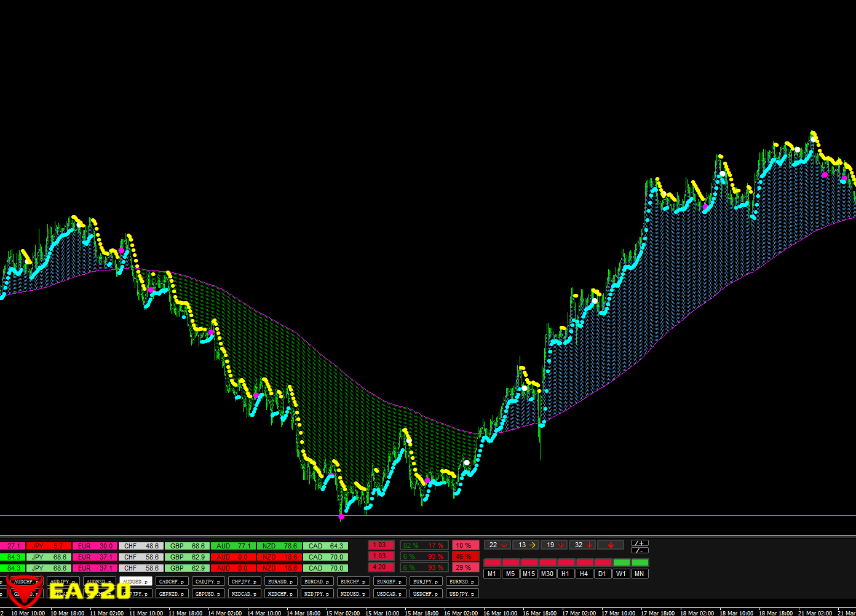
Task: Click the '22' red down-arrow indicator
Action: 497,545
